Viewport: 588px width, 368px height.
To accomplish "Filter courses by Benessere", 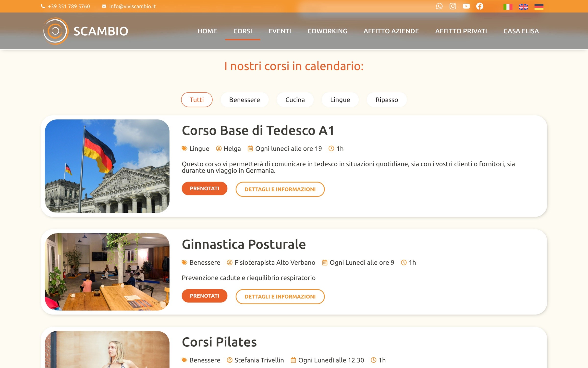I will (x=244, y=100).
